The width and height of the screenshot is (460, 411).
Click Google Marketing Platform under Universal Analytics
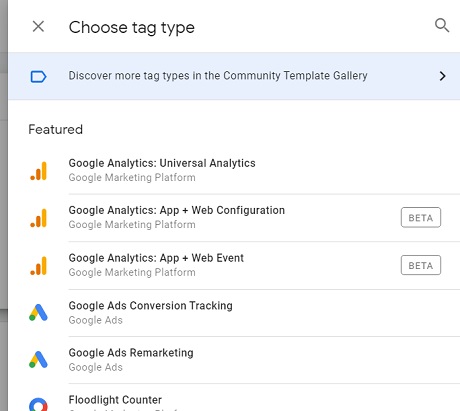coord(132,178)
